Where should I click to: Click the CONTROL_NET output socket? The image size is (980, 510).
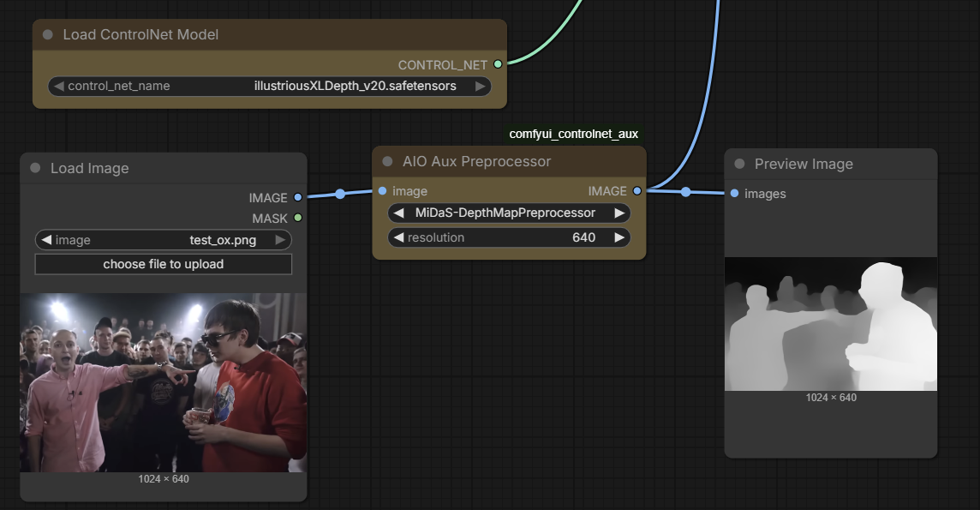click(x=498, y=64)
